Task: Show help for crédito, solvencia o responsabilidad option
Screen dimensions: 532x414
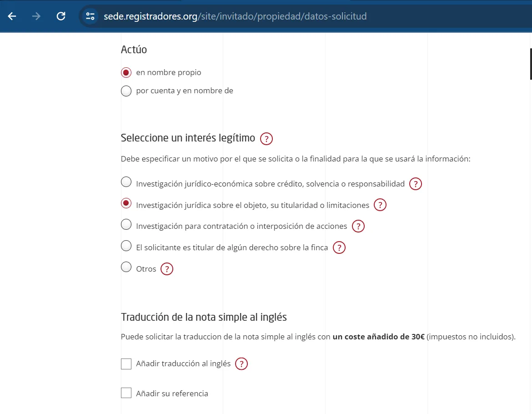Action: tap(416, 184)
